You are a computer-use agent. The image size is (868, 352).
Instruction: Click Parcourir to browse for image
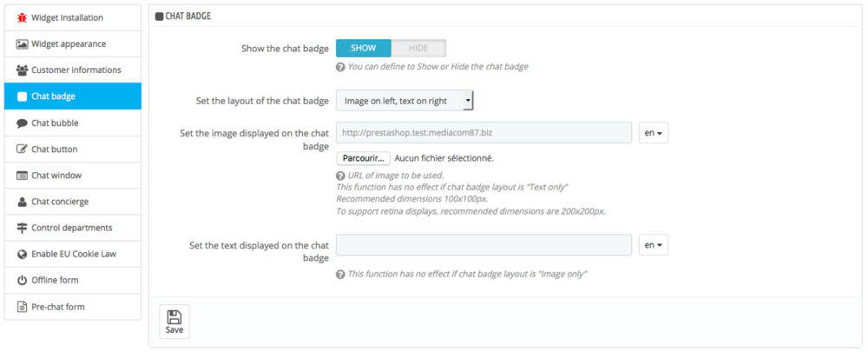363,158
